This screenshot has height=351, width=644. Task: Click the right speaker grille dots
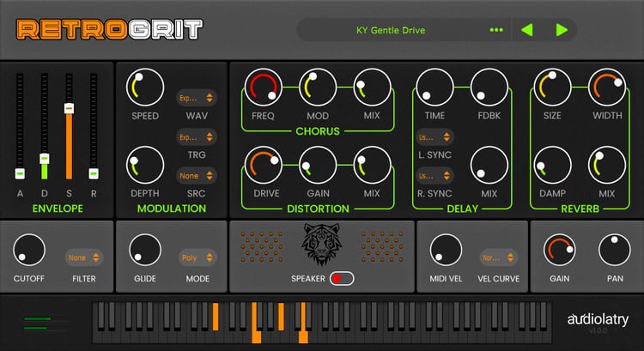382,246
